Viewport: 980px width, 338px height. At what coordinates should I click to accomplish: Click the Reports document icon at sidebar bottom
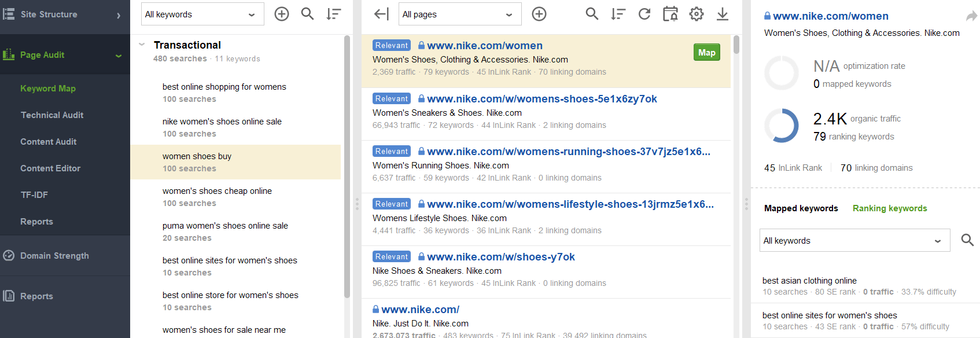9,296
